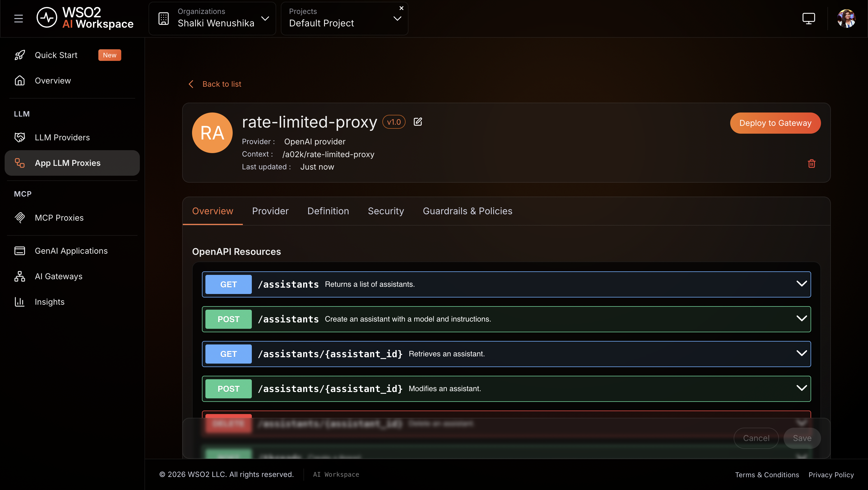Viewport: 868px width, 490px height.
Task: Go to Overview in sidebar
Action: pos(53,81)
